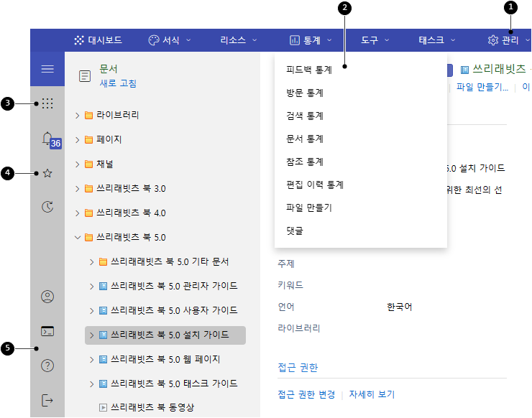Click the gear icon beside 관리
The width and height of the screenshot is (532, 418).
[493, 40]
